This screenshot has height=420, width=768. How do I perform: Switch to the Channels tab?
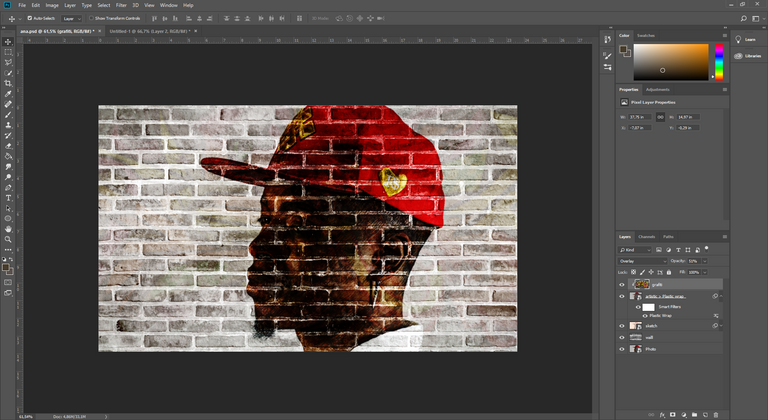(646, 237)
